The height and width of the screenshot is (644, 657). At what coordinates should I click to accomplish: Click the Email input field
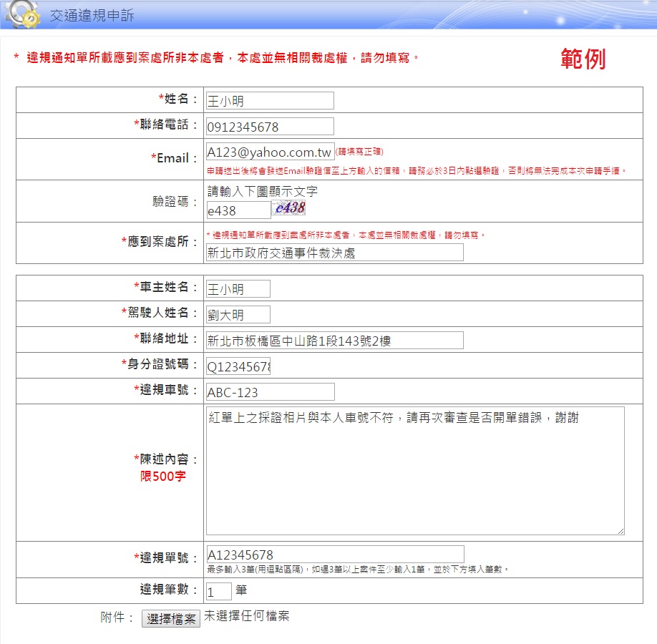(271, 152)
